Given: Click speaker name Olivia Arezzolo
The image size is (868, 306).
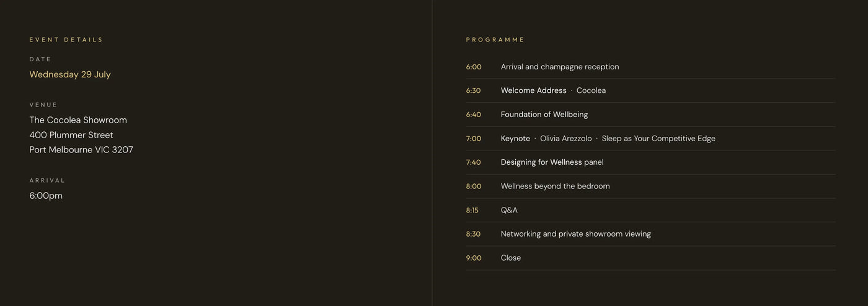Looking at the screenshot, I should click(566, 139).
